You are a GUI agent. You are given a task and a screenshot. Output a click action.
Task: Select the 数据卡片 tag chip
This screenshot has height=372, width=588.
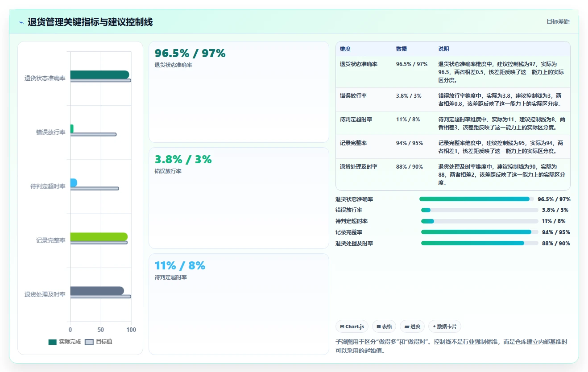point(445,327)
